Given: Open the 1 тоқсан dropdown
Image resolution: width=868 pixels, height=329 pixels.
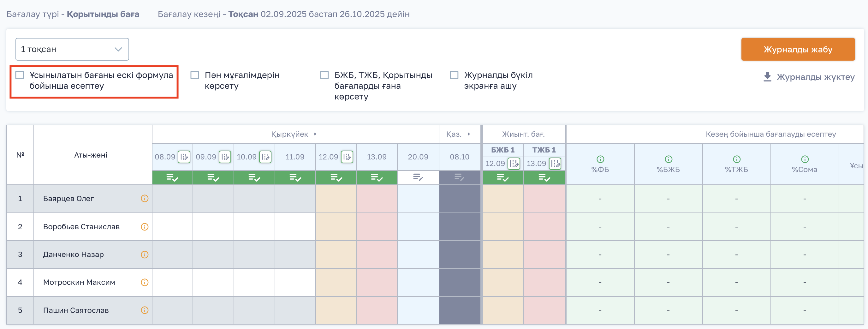Looking at the screenshot, I should 72,49.
